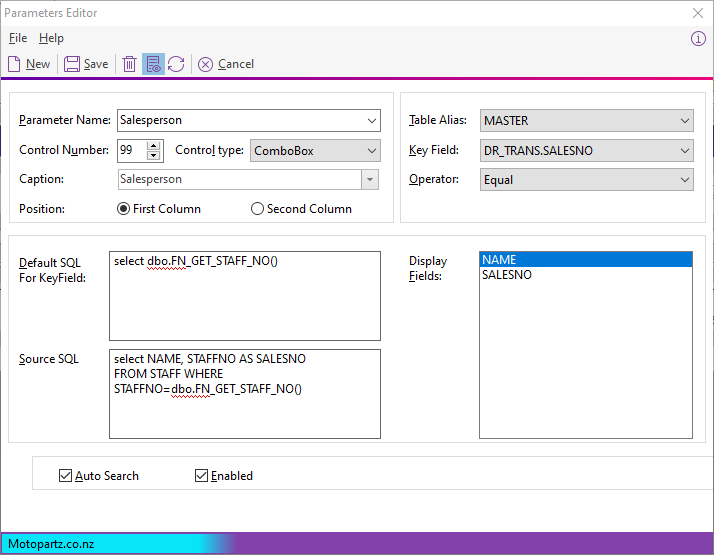Expand the Key Field dropdown list

684,151
